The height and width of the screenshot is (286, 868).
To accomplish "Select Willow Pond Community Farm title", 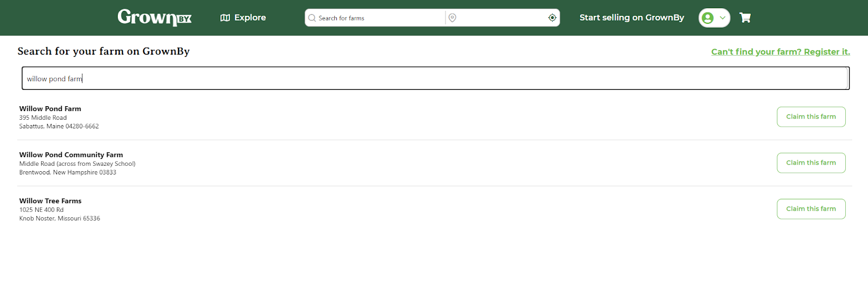I will (71, 154).
